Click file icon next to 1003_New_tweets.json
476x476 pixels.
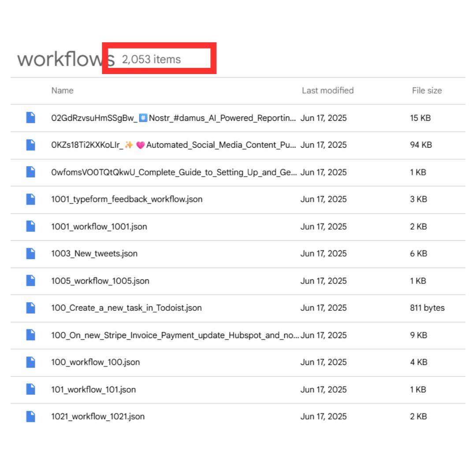[x=30, y=253]
